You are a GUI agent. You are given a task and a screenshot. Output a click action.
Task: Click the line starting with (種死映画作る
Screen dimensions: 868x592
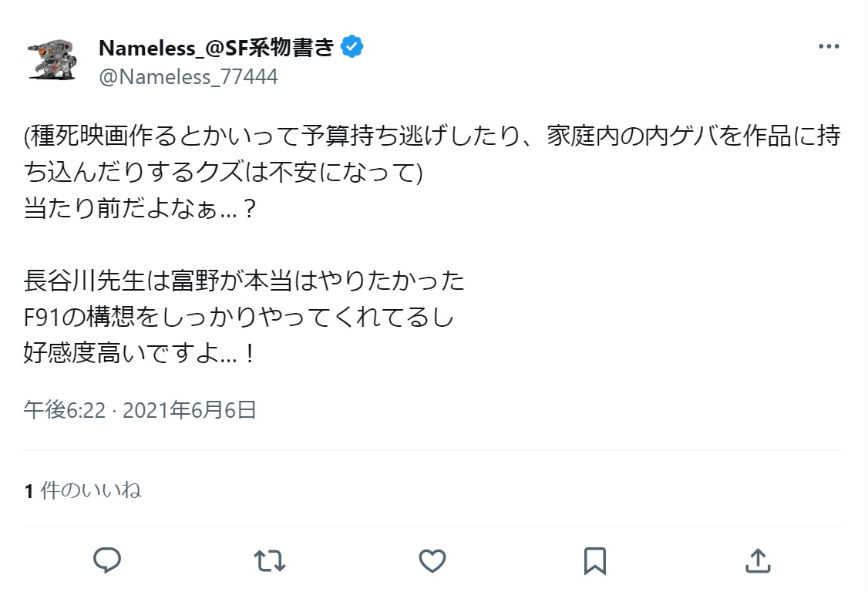click(x=432, y=137)
